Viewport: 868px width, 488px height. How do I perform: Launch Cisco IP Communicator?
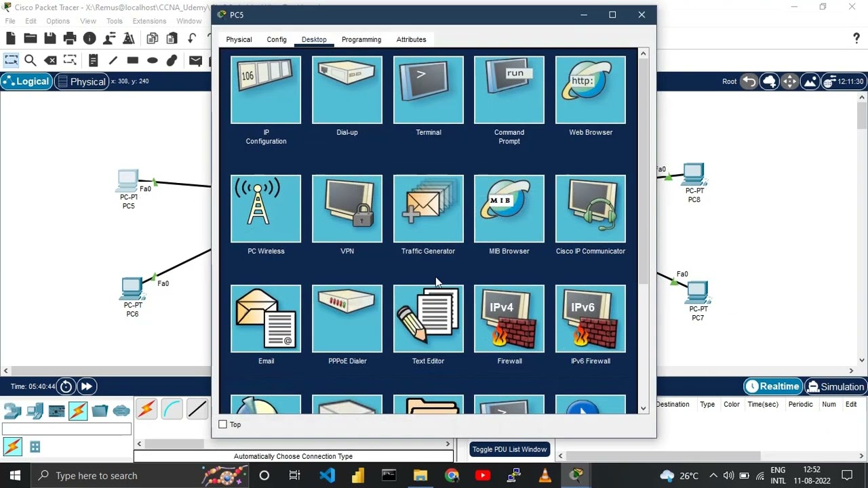pyautogui.click(x=591, y=209)
